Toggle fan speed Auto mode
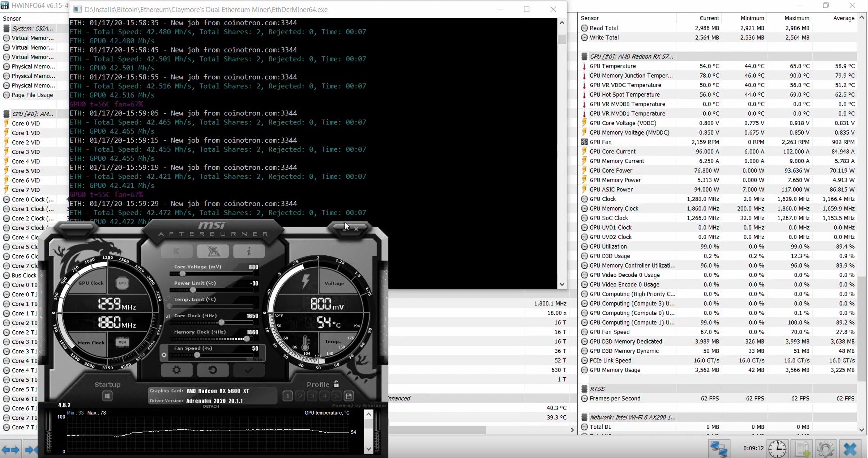This screenshot has width=868, height=458. point(257,359)
